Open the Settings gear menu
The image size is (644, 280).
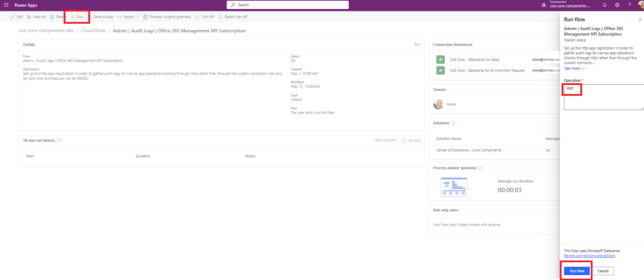[617, 5]
